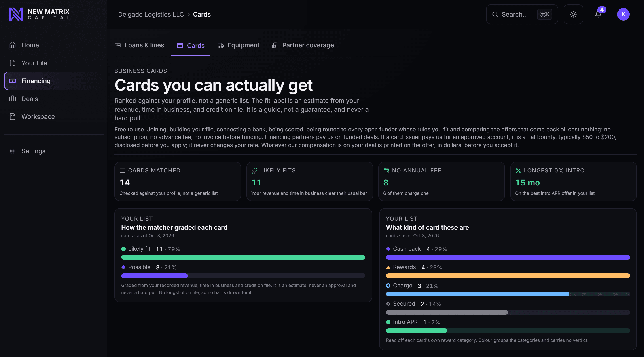Open the K user avatar menu

click(623, 14)
